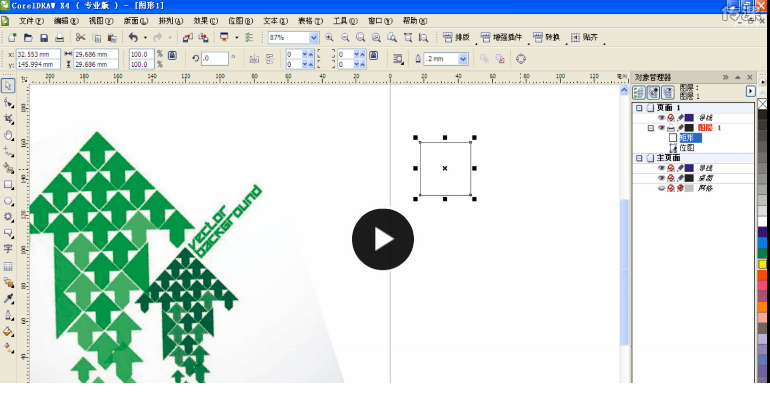
Task: Toggle the scale ratio lock next to 100.0%
Action: tap(172, 55)
